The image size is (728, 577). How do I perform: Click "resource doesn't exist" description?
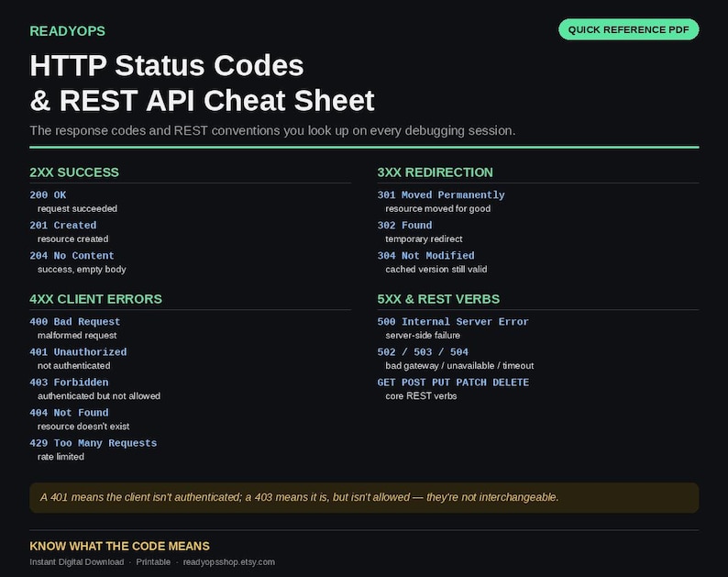[x=83, y=426]
